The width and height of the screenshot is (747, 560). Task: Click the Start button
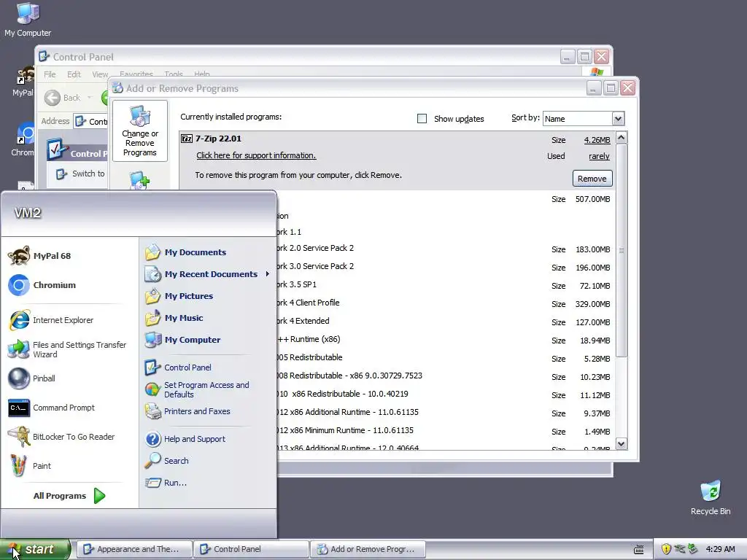35,549
